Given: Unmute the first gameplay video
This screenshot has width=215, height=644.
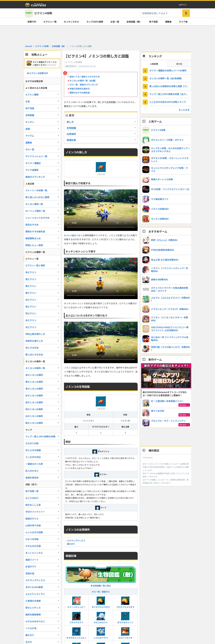Looking at the screenshot, I should [117, 223].
